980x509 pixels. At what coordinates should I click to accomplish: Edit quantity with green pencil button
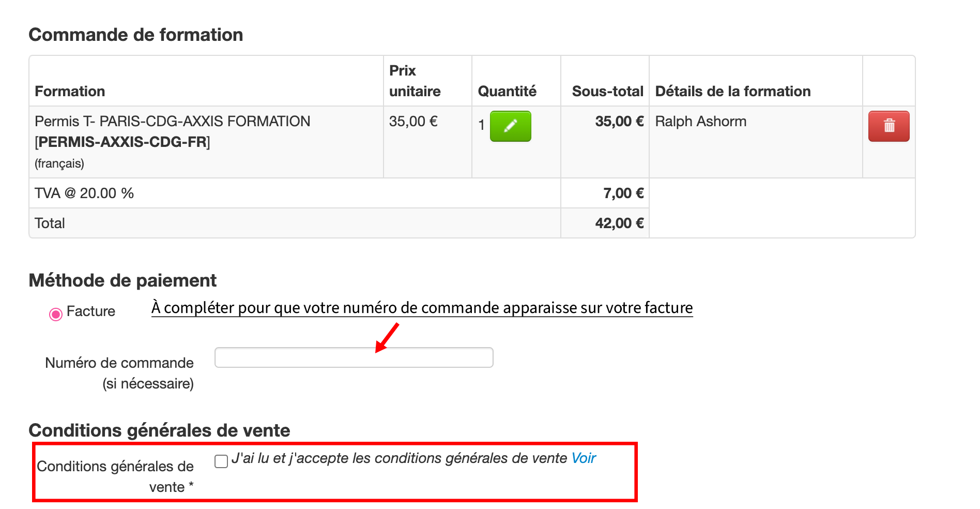pos(510,126)
